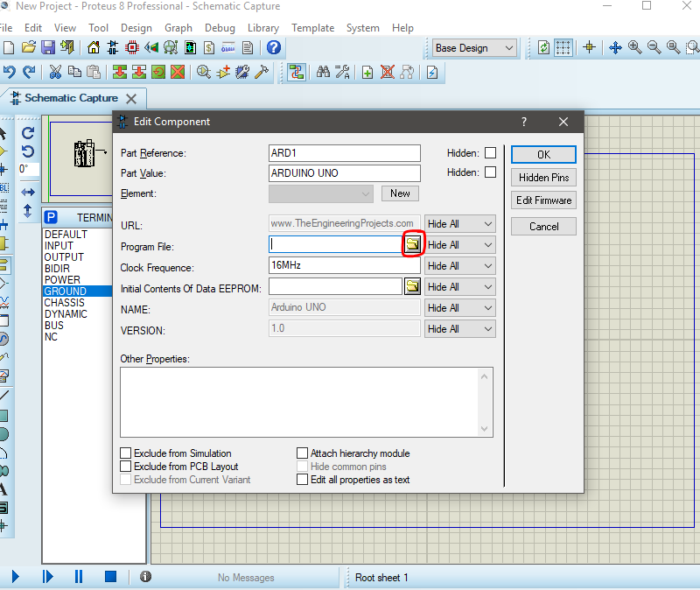Open the Design menu
700x590 pixels.
point(136,28)
